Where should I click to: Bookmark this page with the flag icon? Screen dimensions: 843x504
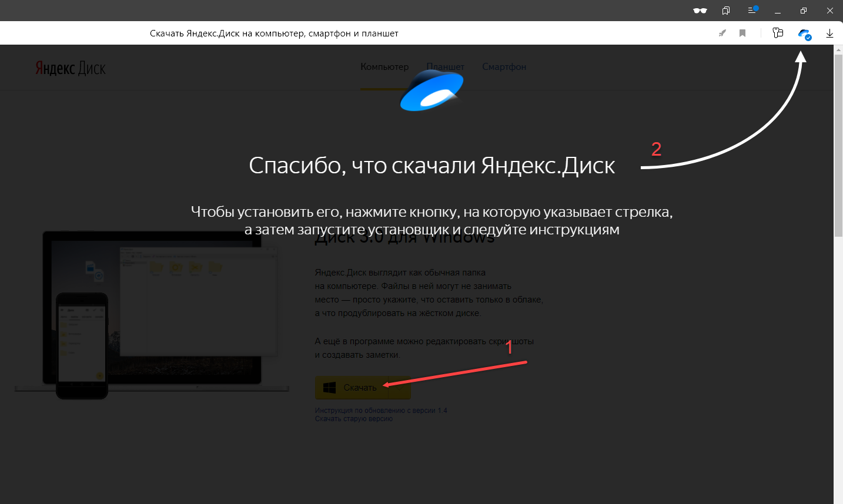(742, 33)
